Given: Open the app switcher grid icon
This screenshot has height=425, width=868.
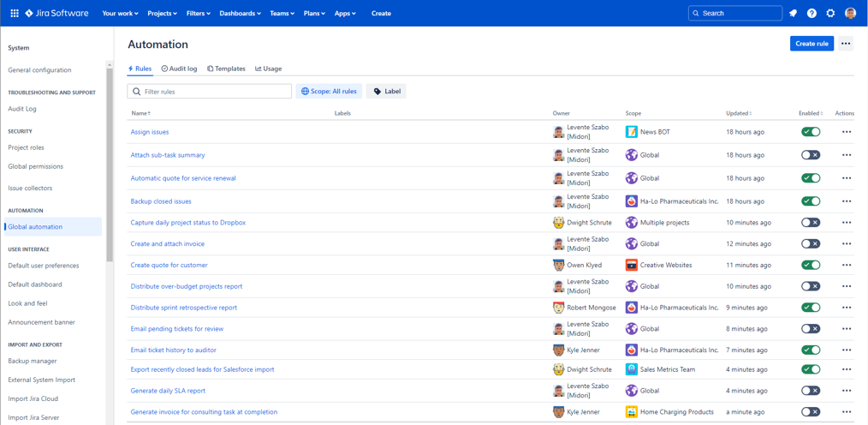Looking at the screenshot, I should pyautogui.click(x=15, y=14).
